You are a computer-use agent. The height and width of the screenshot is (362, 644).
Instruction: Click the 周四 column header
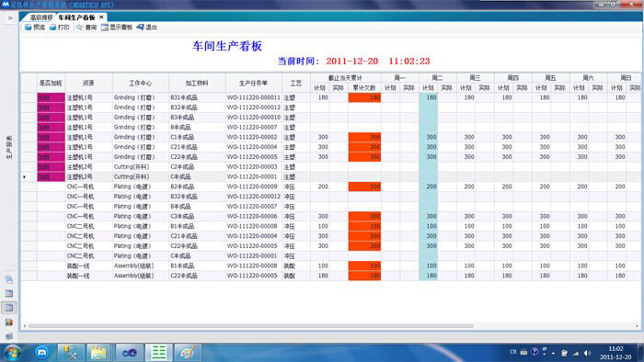coord(513,78)
